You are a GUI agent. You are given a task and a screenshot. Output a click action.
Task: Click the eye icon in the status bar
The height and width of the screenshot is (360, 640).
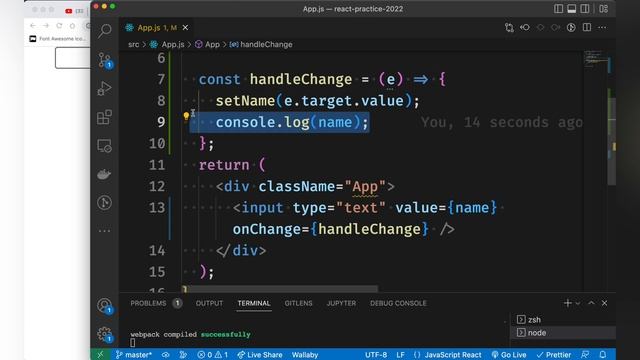(165, 355)
